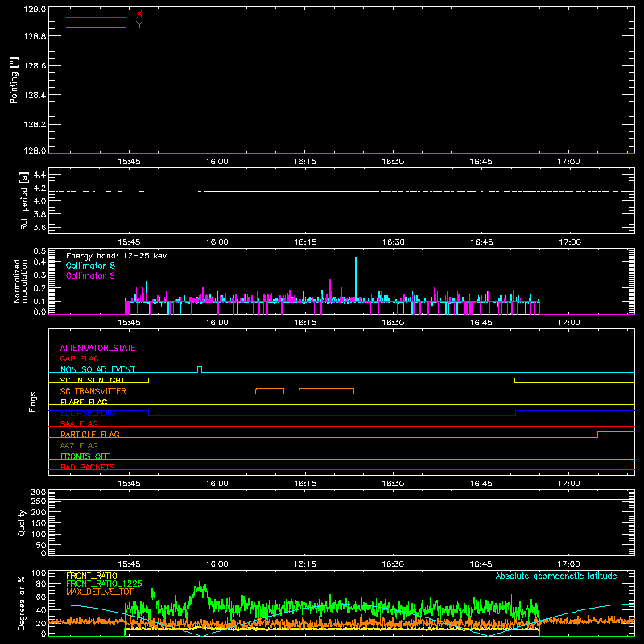Click the 'Flags' vertical axis title
The width and height of the screenshot is (644, 644).
tap(32, 402)
